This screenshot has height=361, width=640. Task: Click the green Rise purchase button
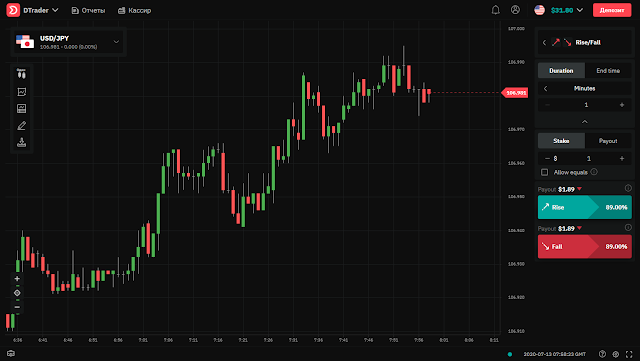point(584,207)
